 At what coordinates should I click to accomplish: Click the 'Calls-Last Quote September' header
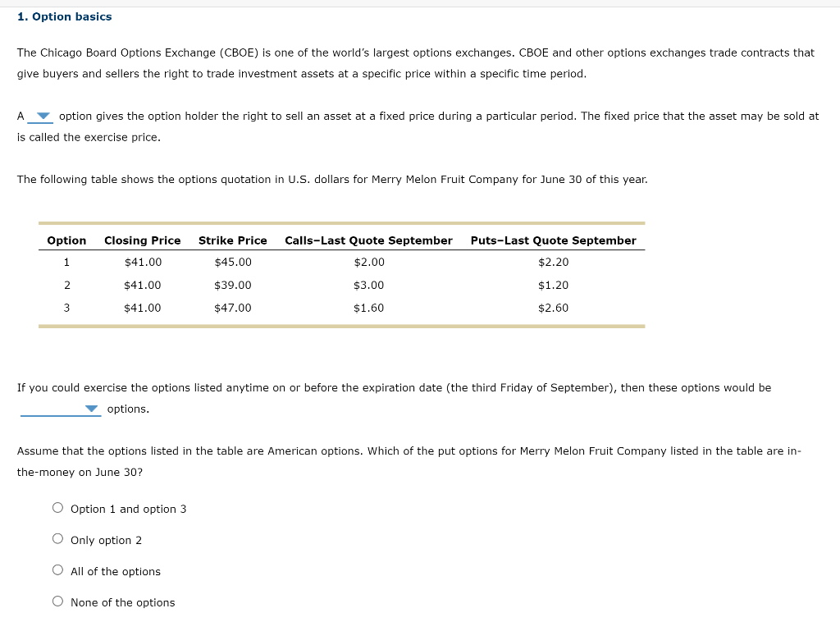368,240
